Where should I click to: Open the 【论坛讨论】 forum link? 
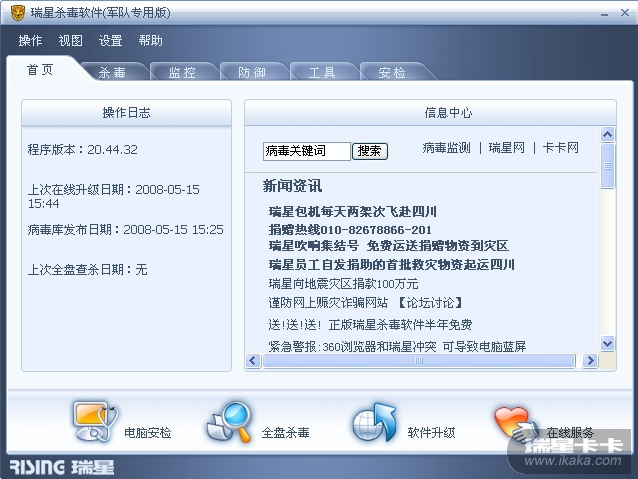coord(429,302)
